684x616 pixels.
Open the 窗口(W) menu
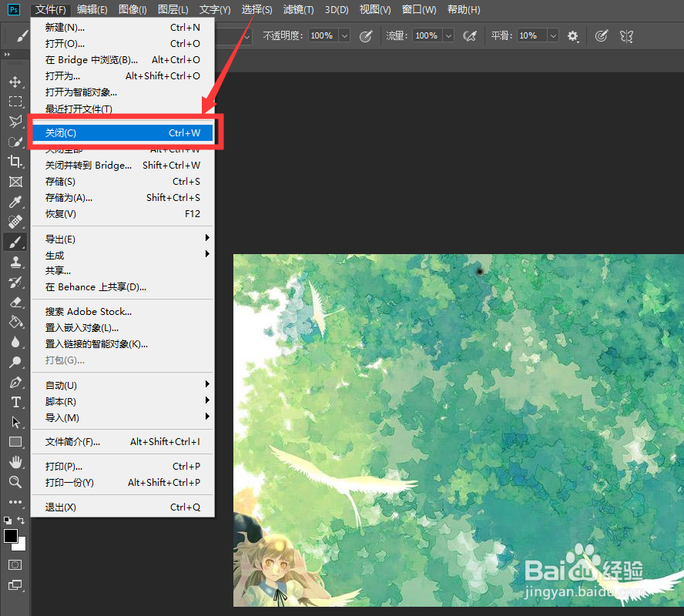coord(419,9)
